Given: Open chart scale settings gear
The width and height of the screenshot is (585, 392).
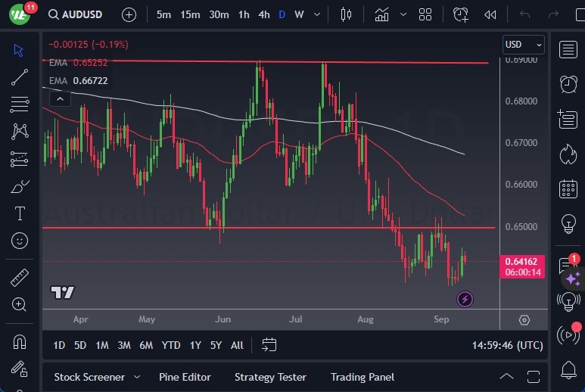Looking at the screenshot, I should coord(524,320).
